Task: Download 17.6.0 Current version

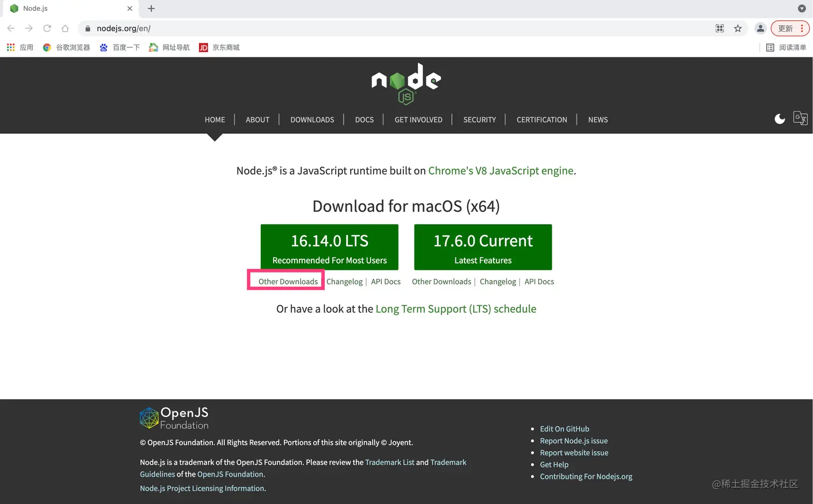Action: [483, 247]
